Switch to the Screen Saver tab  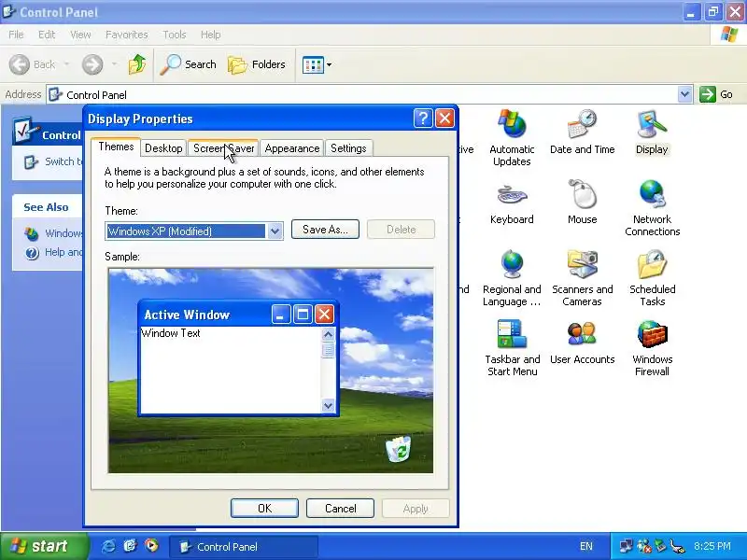(x=223, y=148)
